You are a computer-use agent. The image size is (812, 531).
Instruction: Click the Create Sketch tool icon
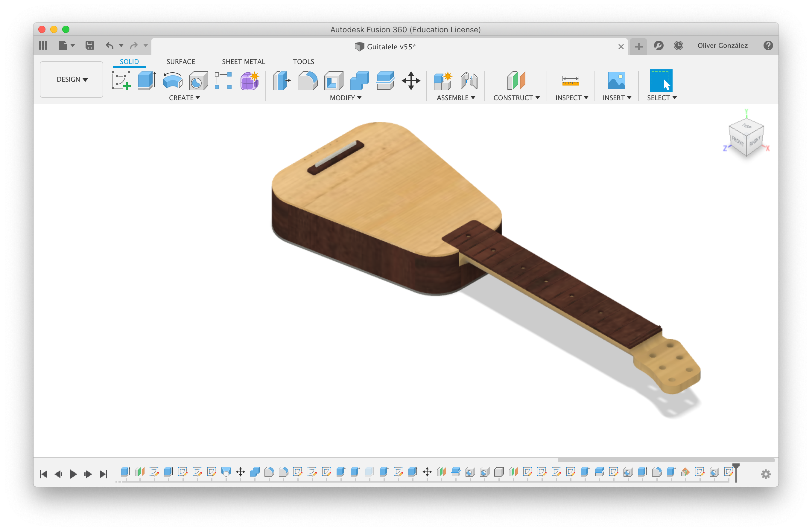121,80
